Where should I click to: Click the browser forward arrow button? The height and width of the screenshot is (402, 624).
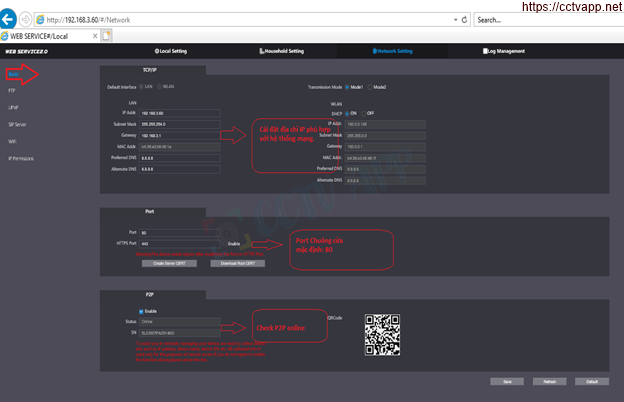click(25, 19)
